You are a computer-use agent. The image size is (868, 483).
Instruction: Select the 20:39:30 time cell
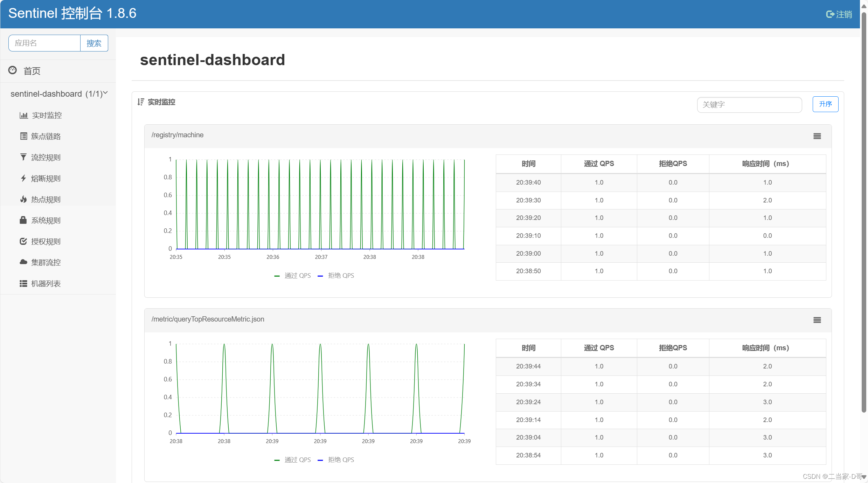pos(528,200)
